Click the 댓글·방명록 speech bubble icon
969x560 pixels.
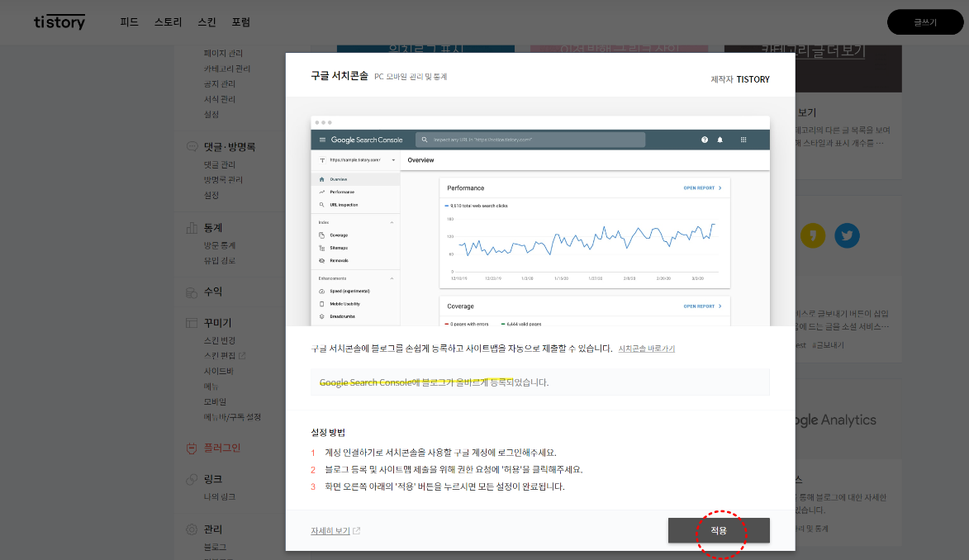coord(192,146)
